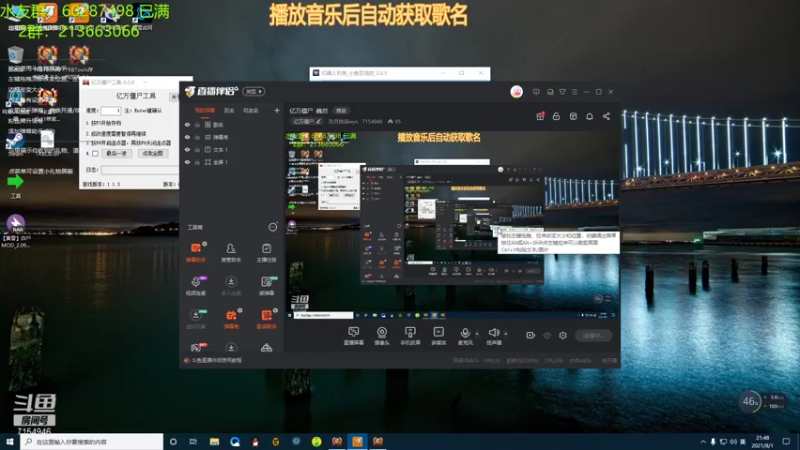Click the hamburger menu icon in title bar
This screenshot has height=450, width=800.
tap(574, 92)
